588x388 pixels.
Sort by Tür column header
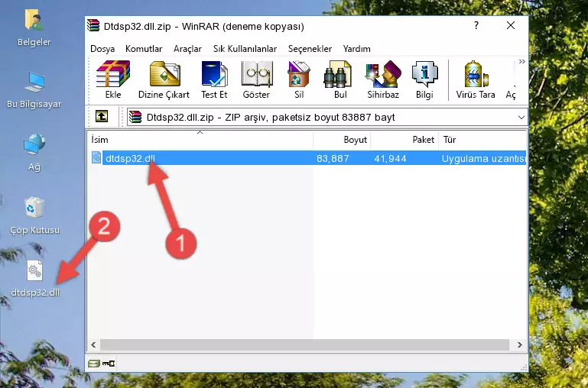click(x=482, y=140)
